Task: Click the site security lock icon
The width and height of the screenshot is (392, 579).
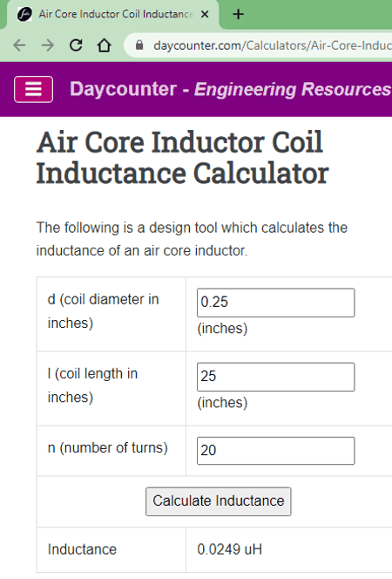Action: tap(139, 45)
